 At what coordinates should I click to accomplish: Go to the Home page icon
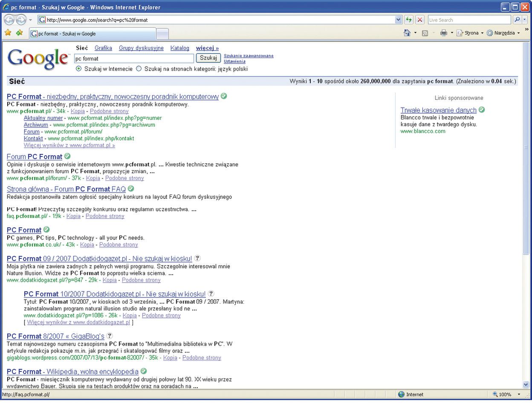click(x=407, y=33)
